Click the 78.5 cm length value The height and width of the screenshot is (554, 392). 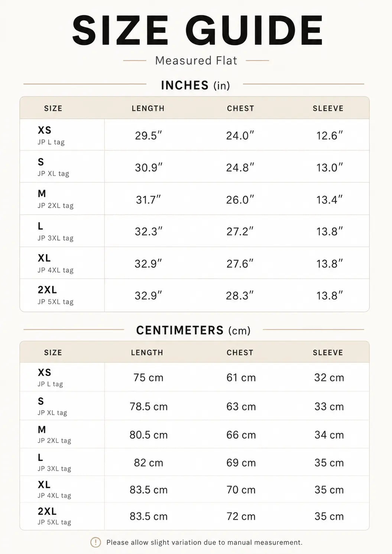149,406
